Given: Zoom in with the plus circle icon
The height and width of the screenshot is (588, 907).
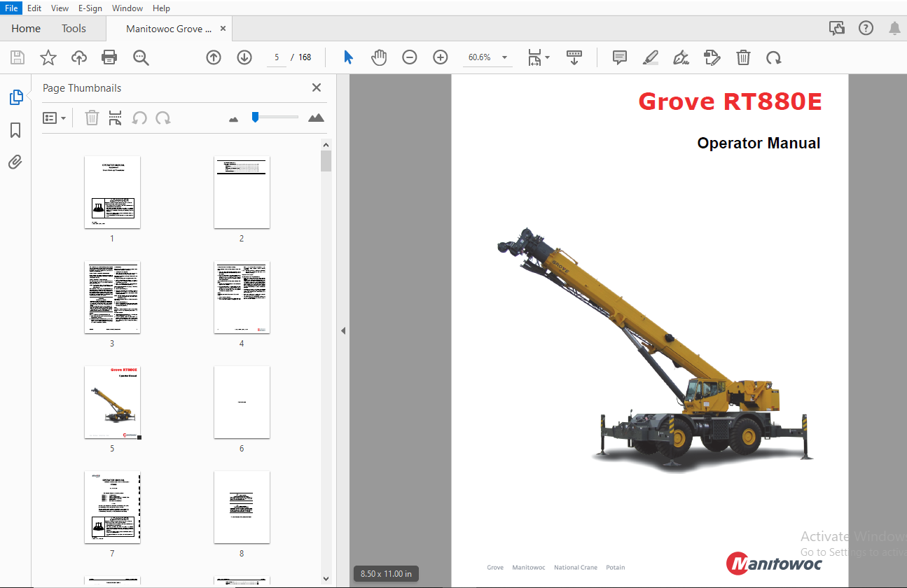Looking at the screenshot, I should [x=441, y=57].
